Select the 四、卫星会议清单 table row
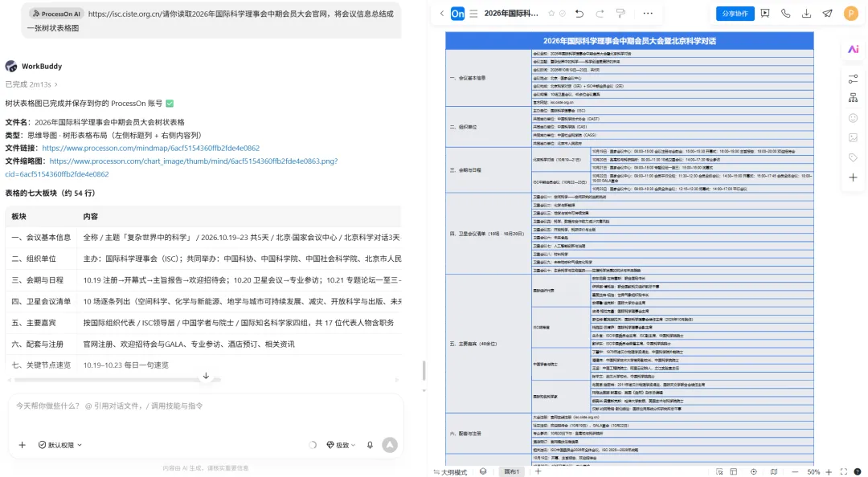Screen dimensions: 868x477 click(203, 302)
